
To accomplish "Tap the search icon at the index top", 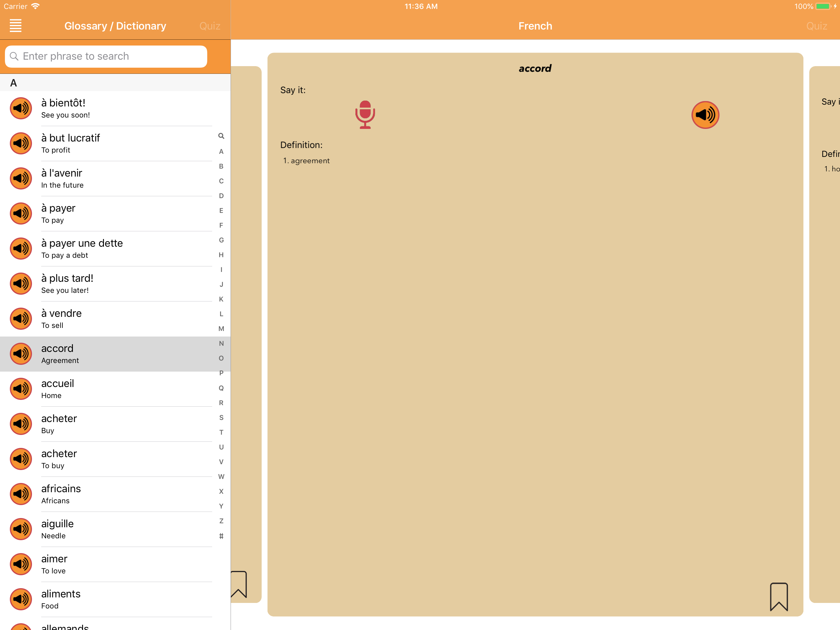I will pos(221,136).
